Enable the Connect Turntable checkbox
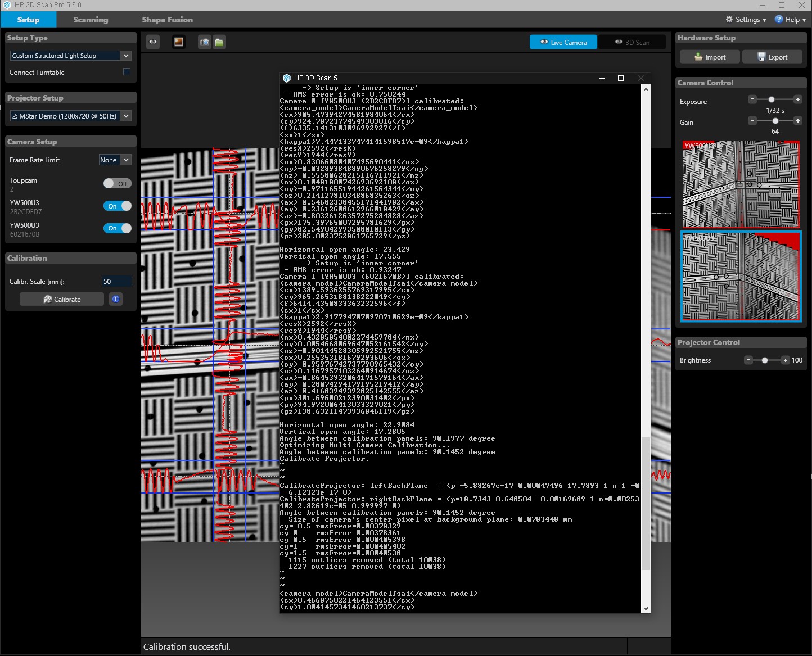Image resolution: width=812 pixels, height=656 pixels. pos(127,72)
